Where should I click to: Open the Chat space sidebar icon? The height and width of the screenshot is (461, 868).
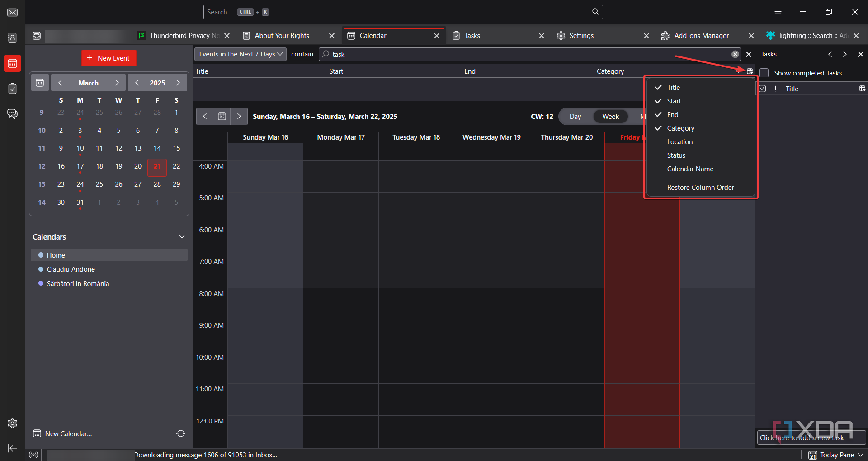point(13,114)
